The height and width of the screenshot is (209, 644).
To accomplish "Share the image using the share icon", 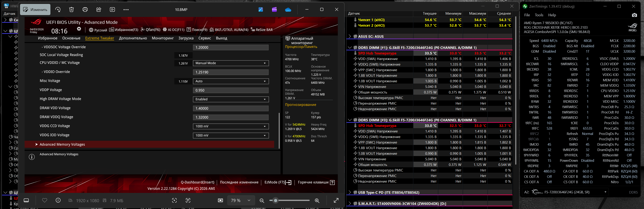I will click(x=99, y=9).
